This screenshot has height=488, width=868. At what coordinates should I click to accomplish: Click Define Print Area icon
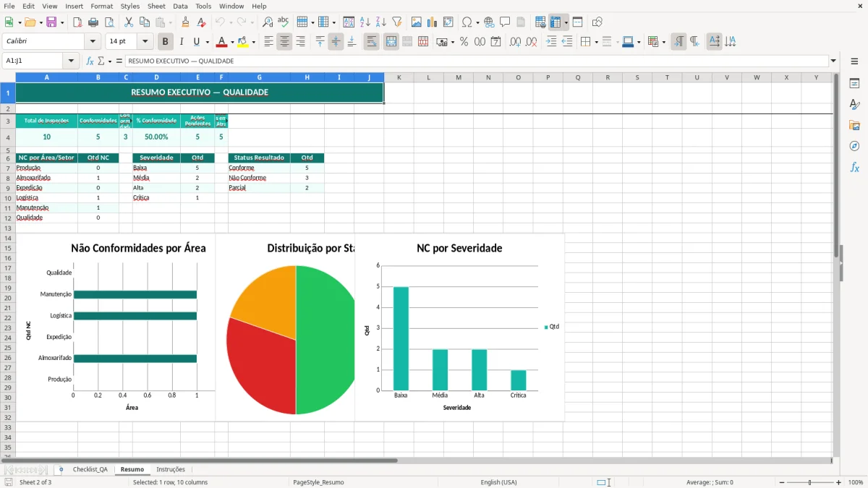[540, 22]
